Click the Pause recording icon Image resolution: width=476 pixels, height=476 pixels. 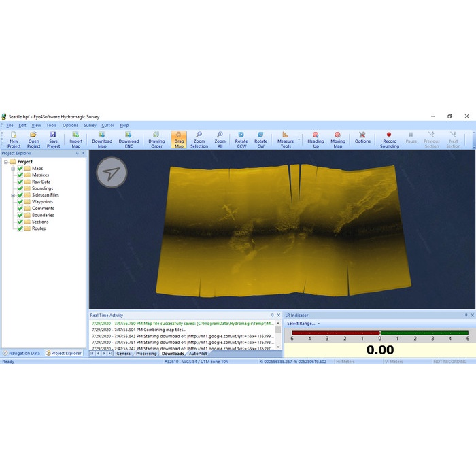click(411, 137)
